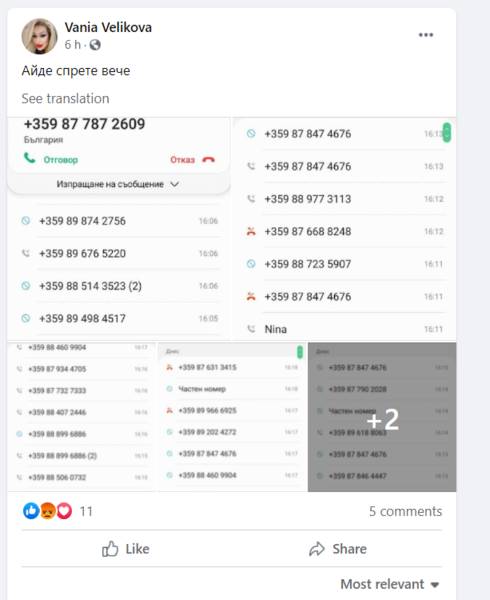Open the call log photo containing Nina
The height and width of the screenshot is (600, 490).
point(344,229)
